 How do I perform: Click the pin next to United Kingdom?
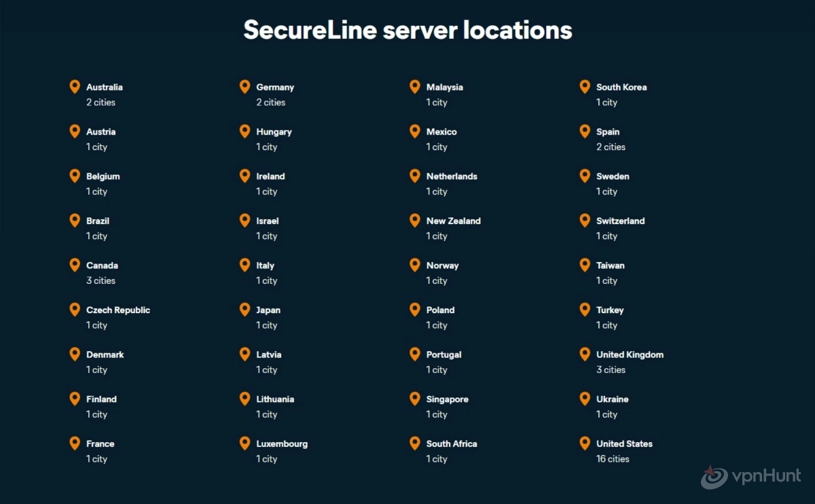pyautogui.click(x=584, y=355)
